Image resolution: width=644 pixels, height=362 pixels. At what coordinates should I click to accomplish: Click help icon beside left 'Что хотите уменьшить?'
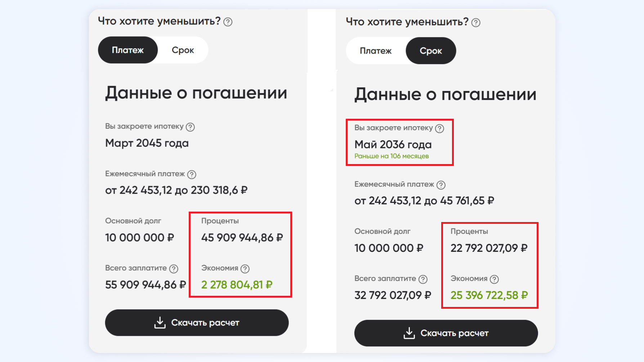tap(228, 22)
